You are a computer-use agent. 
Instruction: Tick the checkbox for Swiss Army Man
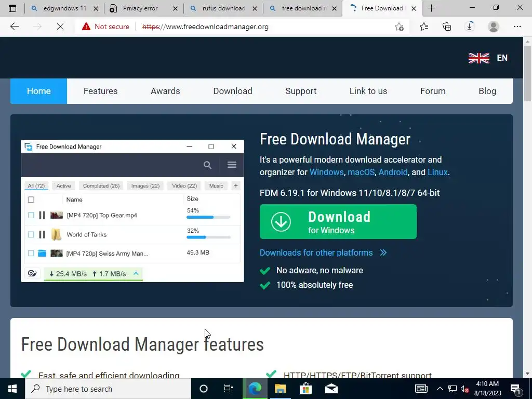pos(31,253)
